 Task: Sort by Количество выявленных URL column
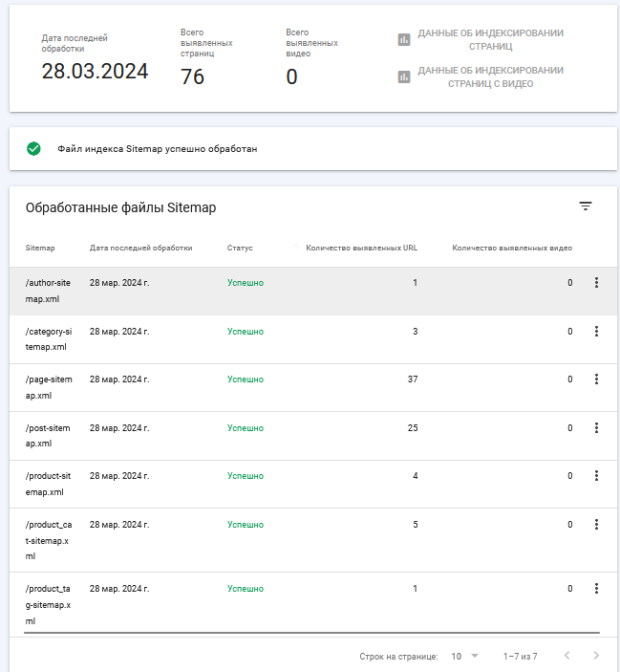point(361,248)
